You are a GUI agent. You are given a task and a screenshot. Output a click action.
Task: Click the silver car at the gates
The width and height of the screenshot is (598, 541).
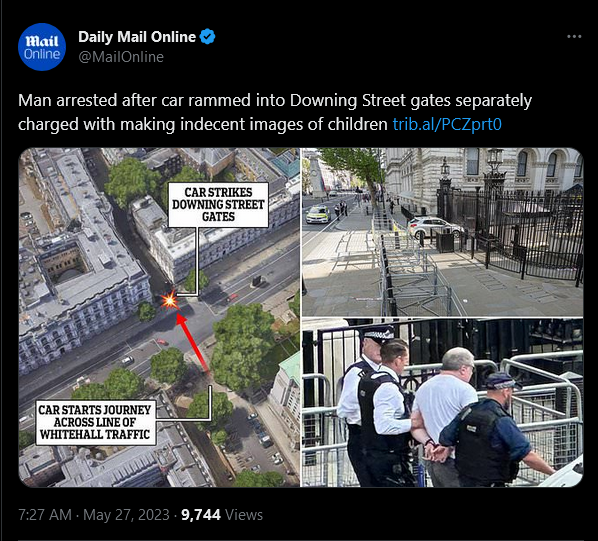coord(435,228)
